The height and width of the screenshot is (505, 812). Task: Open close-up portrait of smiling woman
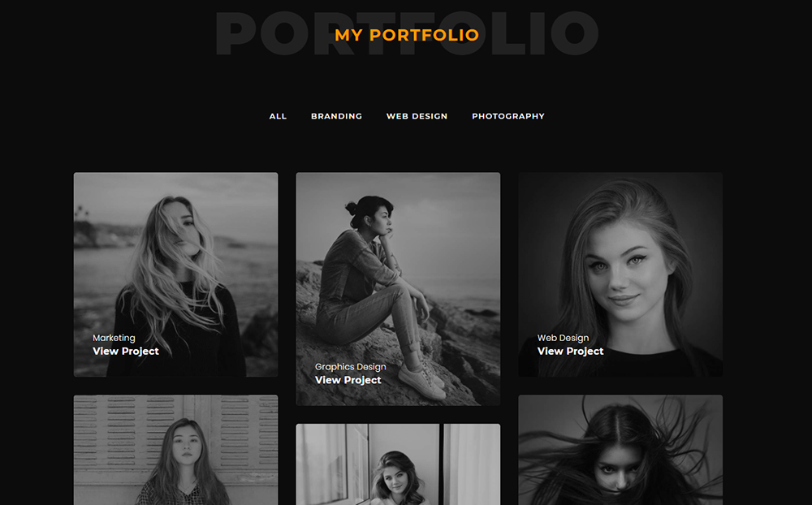620,274
